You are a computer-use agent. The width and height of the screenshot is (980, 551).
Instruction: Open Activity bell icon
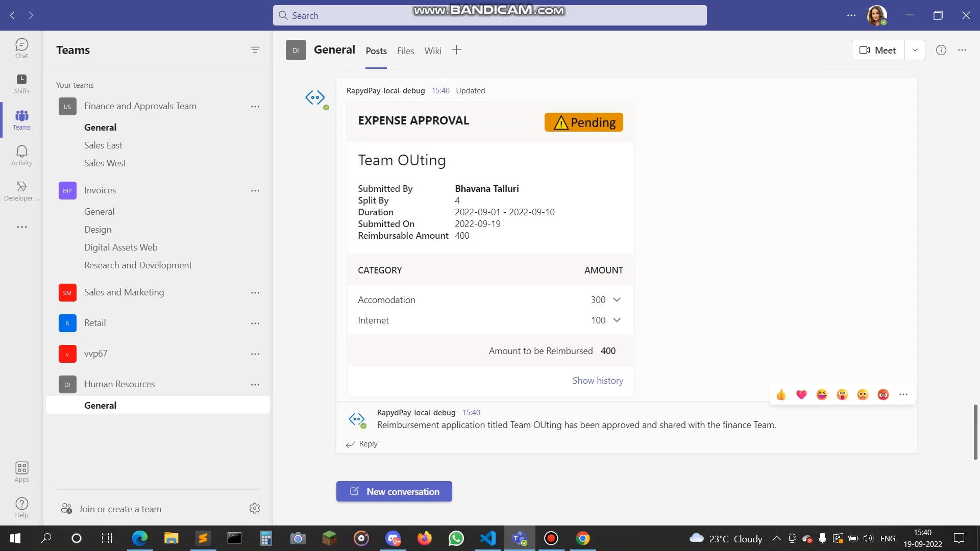(x=21, y=155)
